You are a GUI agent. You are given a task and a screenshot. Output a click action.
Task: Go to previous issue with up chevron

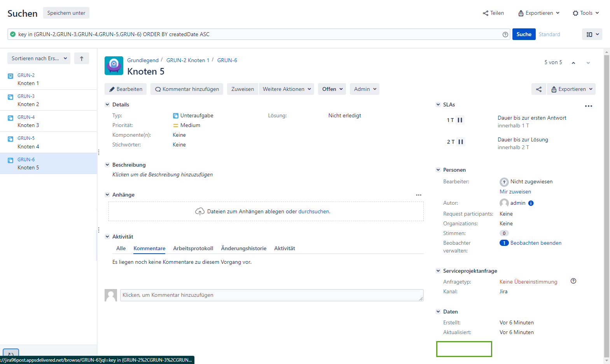pyautogui.click(x=573, y=63)
